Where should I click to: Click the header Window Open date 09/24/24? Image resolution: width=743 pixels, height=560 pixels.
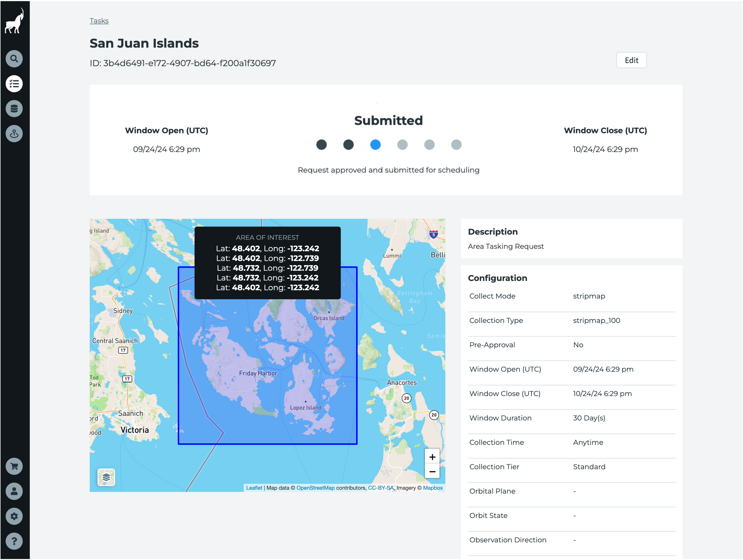(167, 149)
